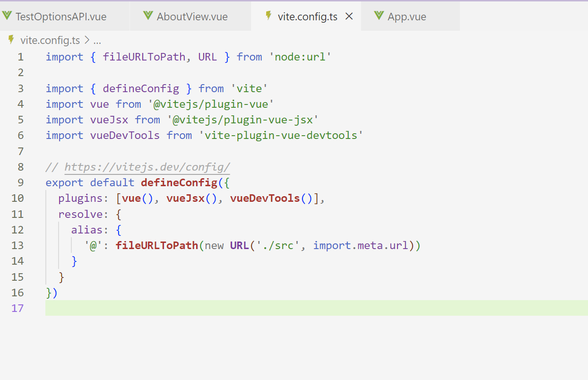
Task: Switch to the TestOptionsAPI.vue tab
Action: [x=61, y=17]
